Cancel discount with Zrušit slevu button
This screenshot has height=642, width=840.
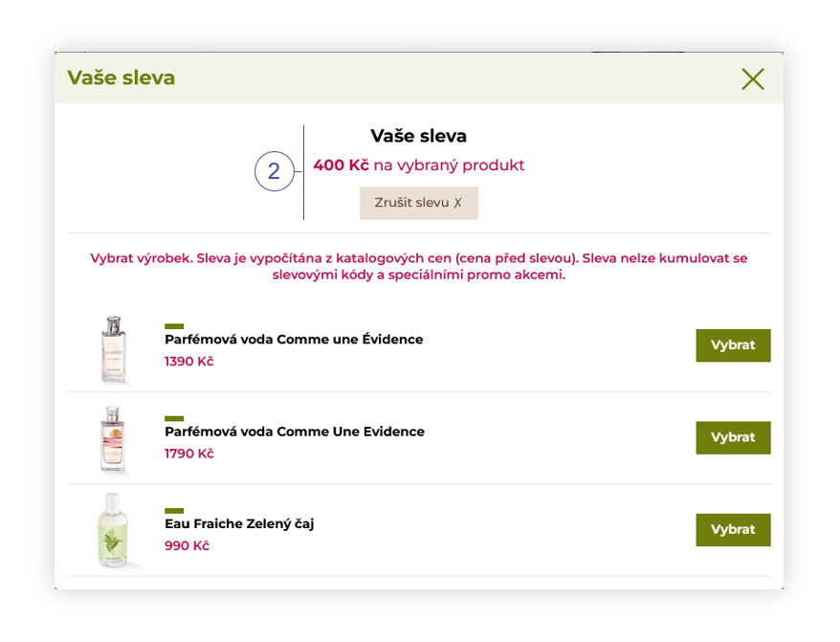coord(418,203)
